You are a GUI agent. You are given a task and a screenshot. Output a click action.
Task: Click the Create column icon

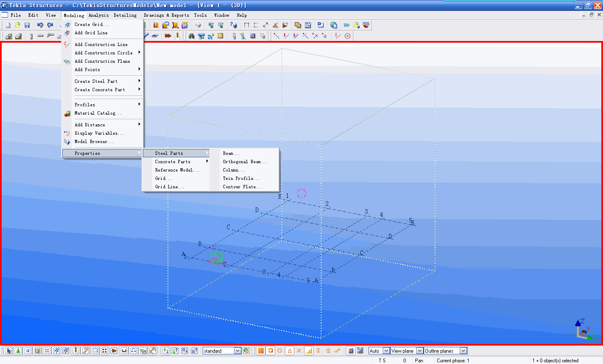tap(31, 36)
